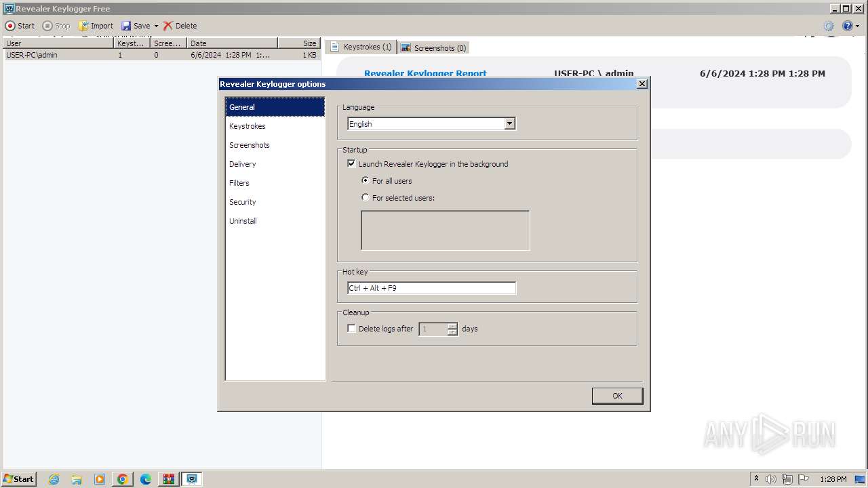Click the Revealer Keylogger Report link
The height and width of the screenshot is (488, 868).
coord(425,73)
